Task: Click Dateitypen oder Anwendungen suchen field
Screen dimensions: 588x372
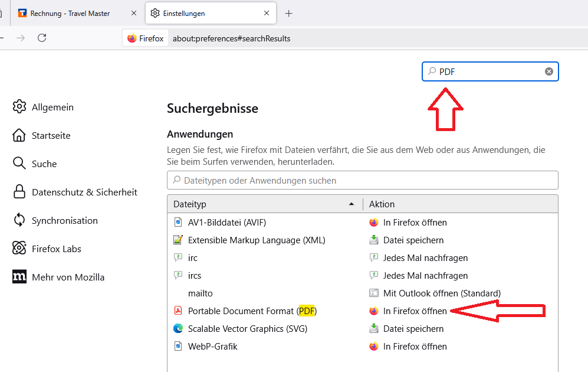Action: point(363,180)
